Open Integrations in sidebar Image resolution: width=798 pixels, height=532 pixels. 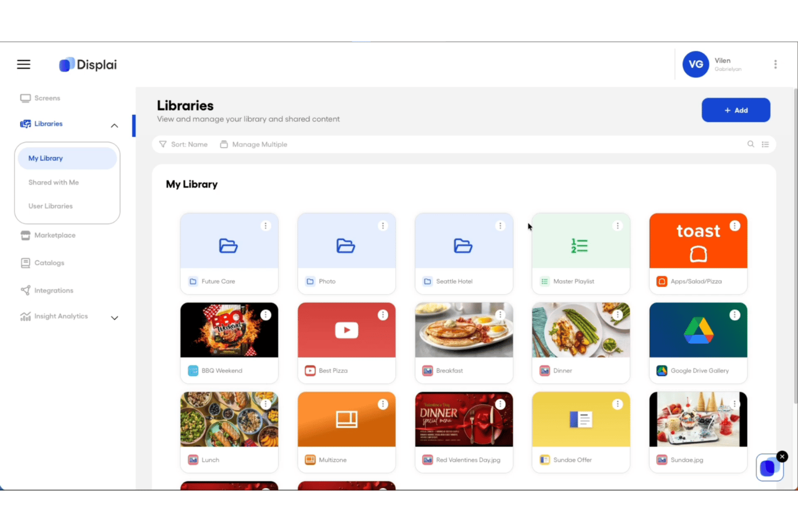click(x=47, y=291)
